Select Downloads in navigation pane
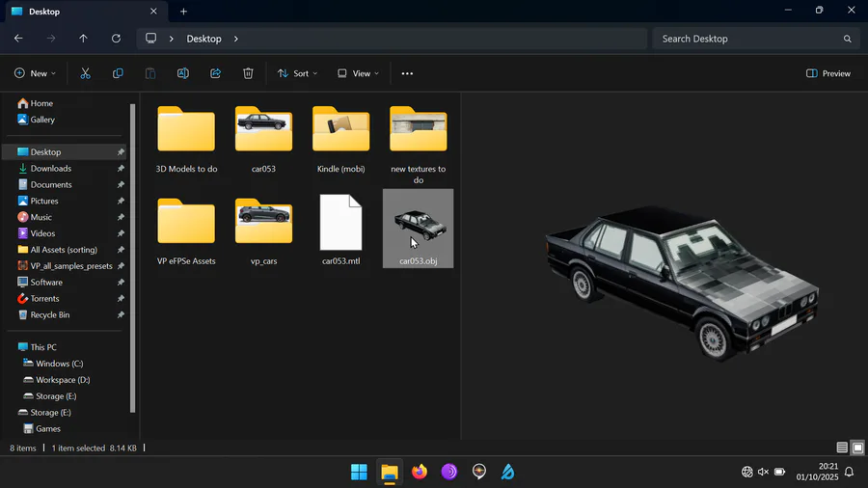Screen dimensions: 868x488 pos(50,169)
